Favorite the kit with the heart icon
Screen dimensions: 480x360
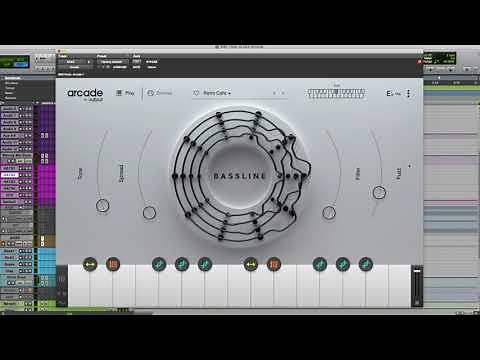pyautogui.click(x=196, y=93)
